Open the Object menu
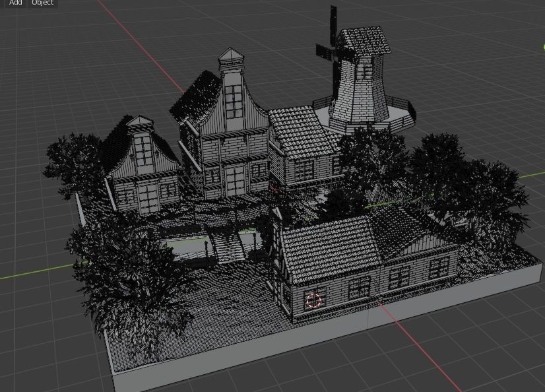This screenshot has width=545, height=392. pos(42,3)
